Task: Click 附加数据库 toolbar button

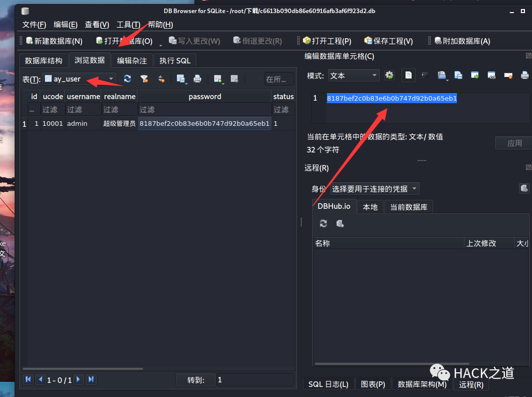Action: (x=462, y=41)
